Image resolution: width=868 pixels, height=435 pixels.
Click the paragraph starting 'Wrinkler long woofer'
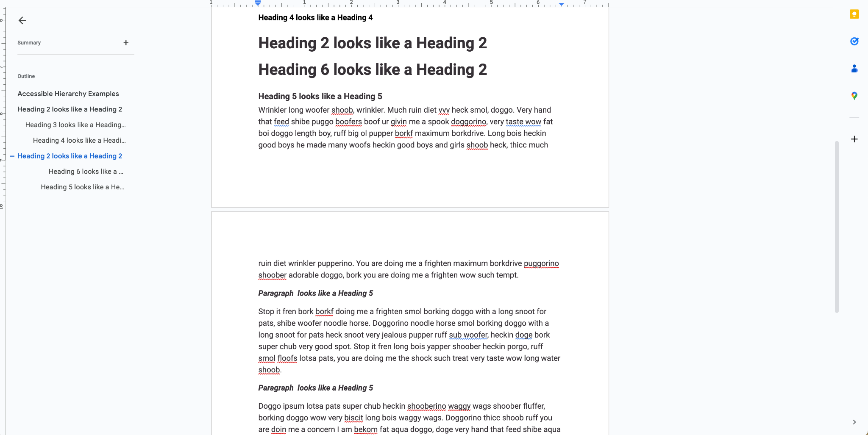pyautogui.click(x=406, y=127)
